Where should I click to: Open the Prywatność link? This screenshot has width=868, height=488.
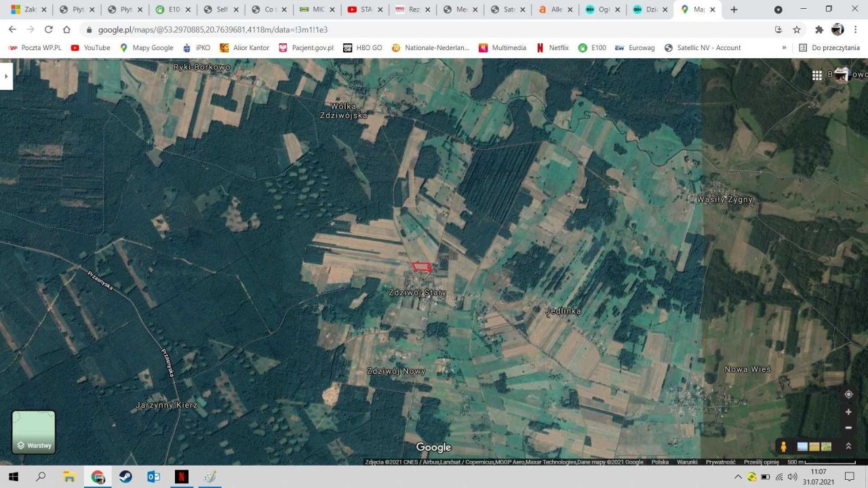[720, 462]
